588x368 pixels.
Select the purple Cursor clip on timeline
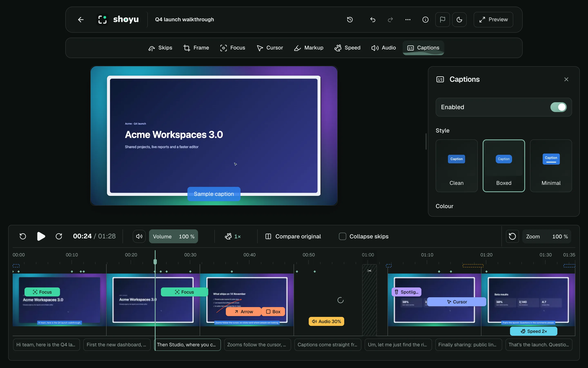coord(457,302)
